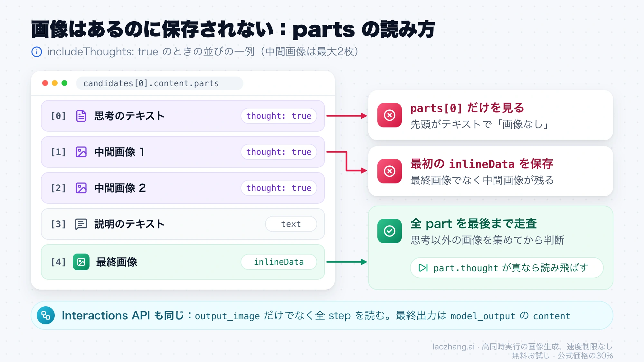Click the message icon for 説明のテキスト
The height and width of the screenshot is (362, 644).
tap(81, 224)
